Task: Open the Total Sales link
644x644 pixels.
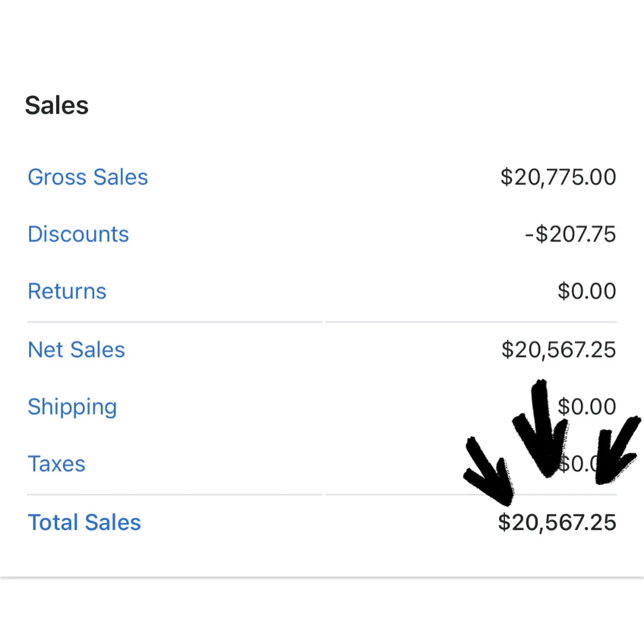Action: pyautogui.click(x=84, y=522)
